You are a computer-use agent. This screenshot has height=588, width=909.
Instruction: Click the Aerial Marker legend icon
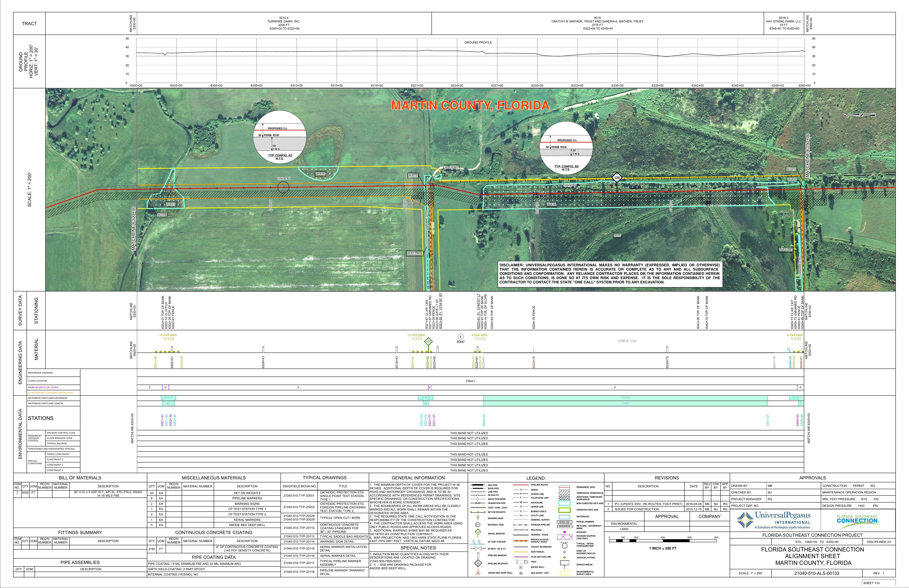click(x=478, y=532)
